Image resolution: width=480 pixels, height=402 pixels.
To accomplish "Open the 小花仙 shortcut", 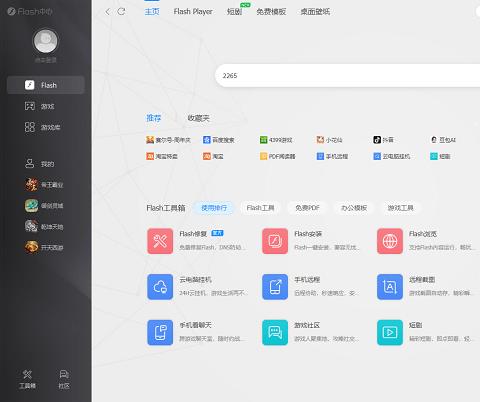I will click(x=329, y=140).
